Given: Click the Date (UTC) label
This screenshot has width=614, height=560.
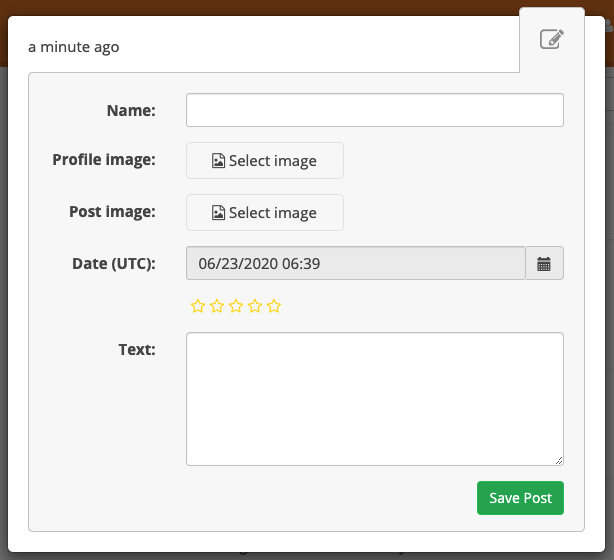Looking at the screenshot, I should pos(114,264).
